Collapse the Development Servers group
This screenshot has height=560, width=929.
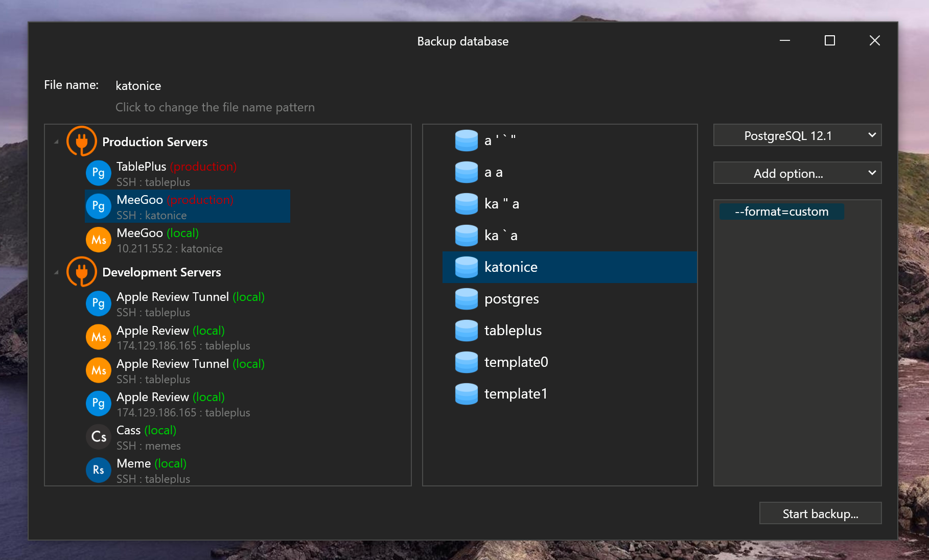point(56,272)
